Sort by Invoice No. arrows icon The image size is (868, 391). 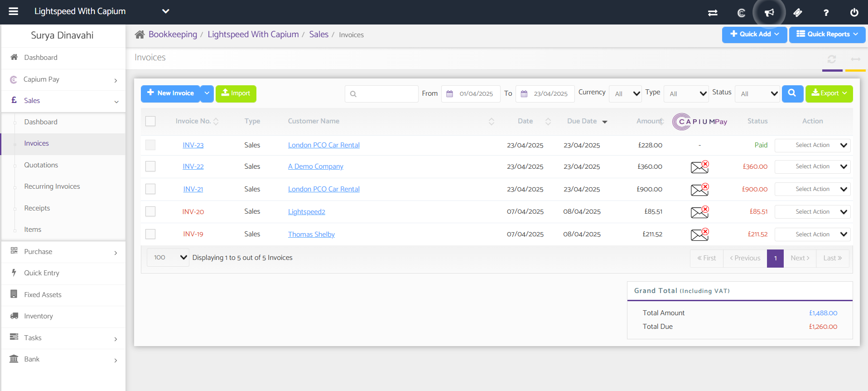point(216,121)
